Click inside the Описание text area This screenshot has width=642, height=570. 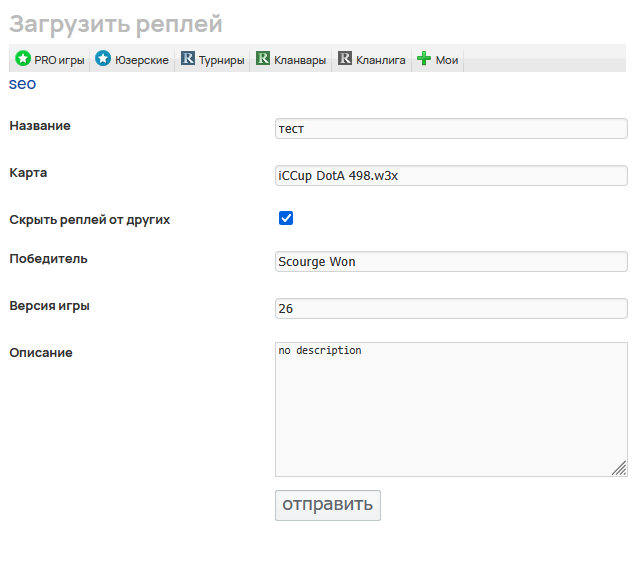click(451, 409)
